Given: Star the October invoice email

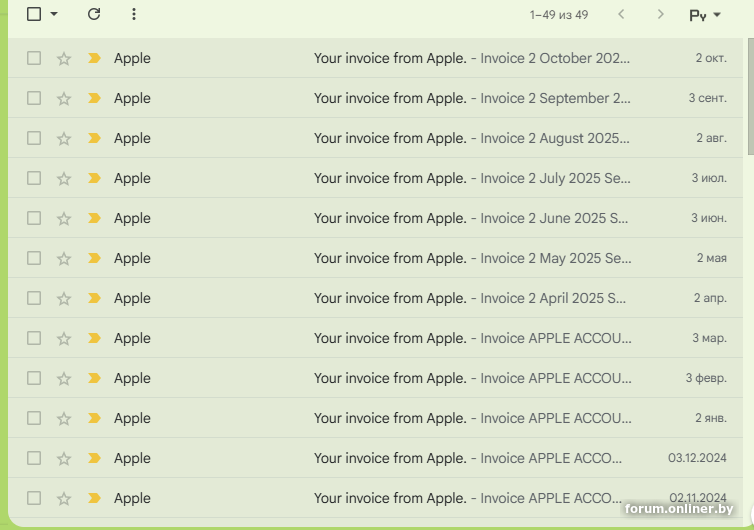Looking at the screenshot, I should (x=64, y=58).
